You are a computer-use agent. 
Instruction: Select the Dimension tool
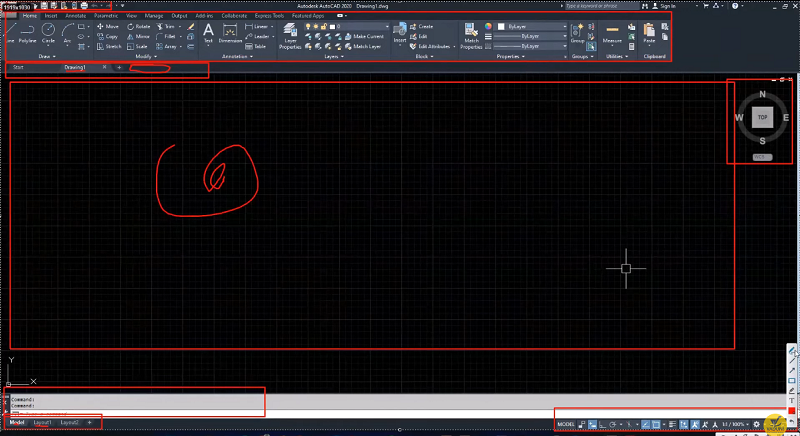coord(230,34)
